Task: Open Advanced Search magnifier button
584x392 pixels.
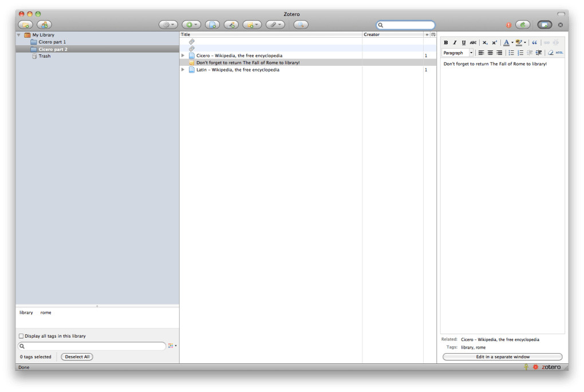Action: tap(301, 25)
